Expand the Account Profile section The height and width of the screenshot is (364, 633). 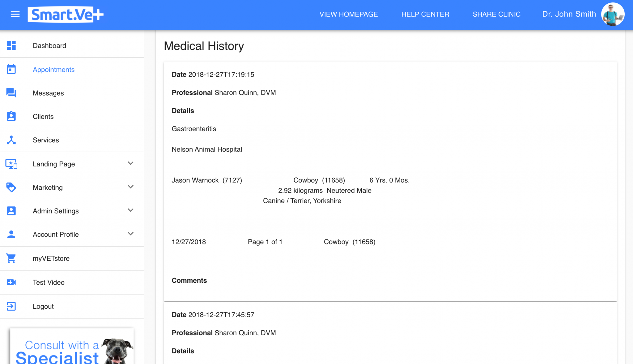130,234
